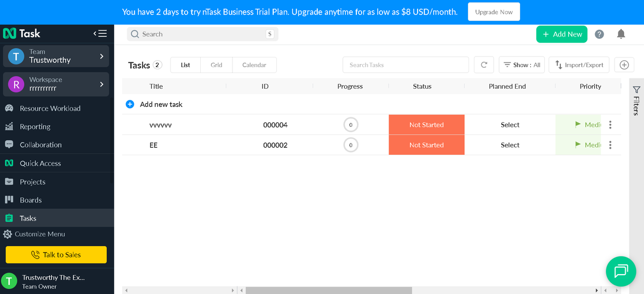Click the Add New button
The width and height of the screenshot is (644, 294).
[x=562, y=34]
